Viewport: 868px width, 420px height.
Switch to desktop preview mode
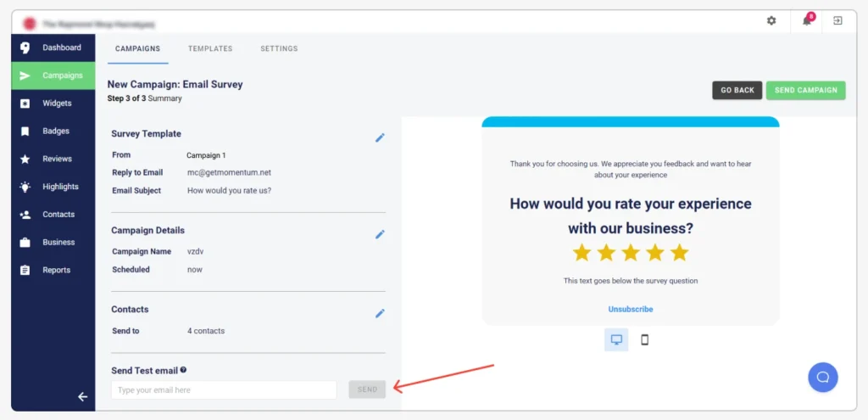616,339
